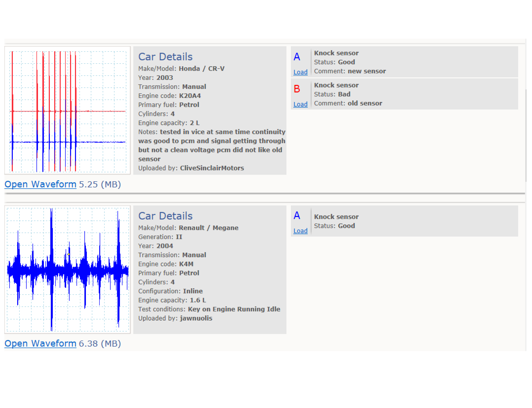Open the Renault Megane waveform link

40,343
